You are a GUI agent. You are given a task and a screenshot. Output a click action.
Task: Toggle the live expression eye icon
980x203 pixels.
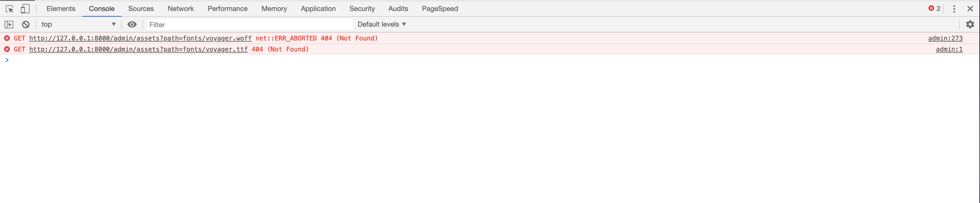click(x=132, y=24)
